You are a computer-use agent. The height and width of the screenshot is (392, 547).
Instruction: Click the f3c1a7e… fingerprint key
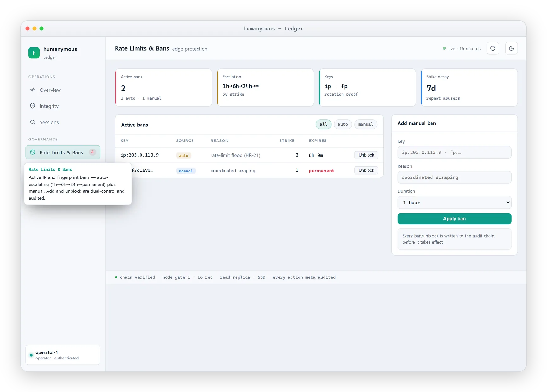tap(142, 170)
